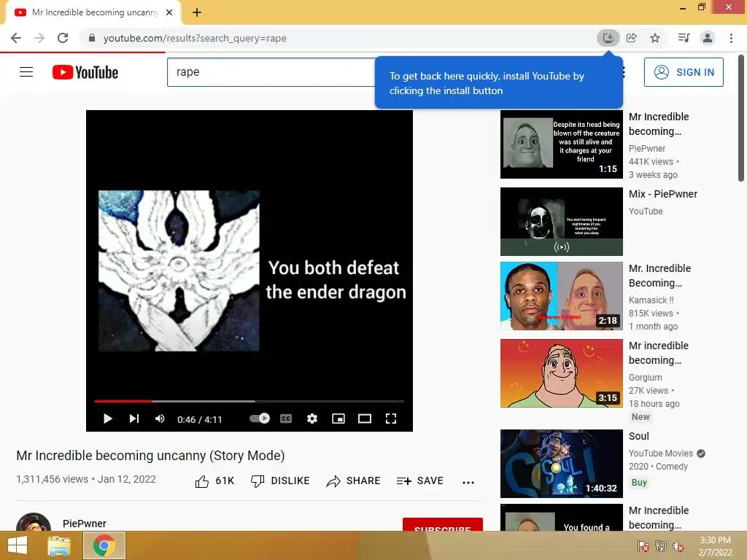Enter full screen mode

pos(391,419)
